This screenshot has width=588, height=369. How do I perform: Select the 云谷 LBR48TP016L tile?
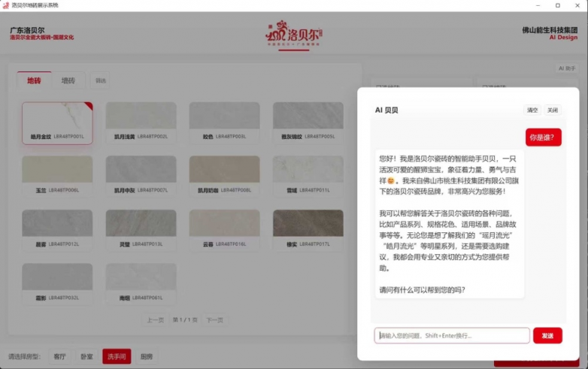click(225, 231)
